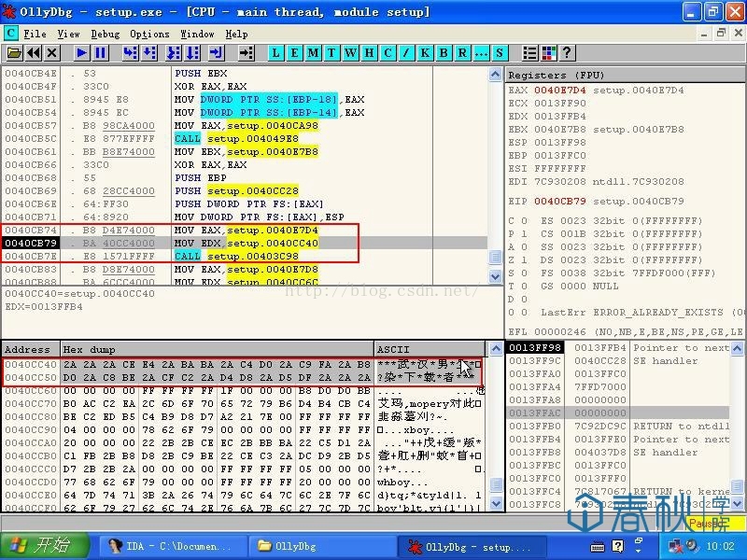This screenshot has width=747, height=560.
Task: Click the CPU window C system icon
Action: (x=10, y=34)
